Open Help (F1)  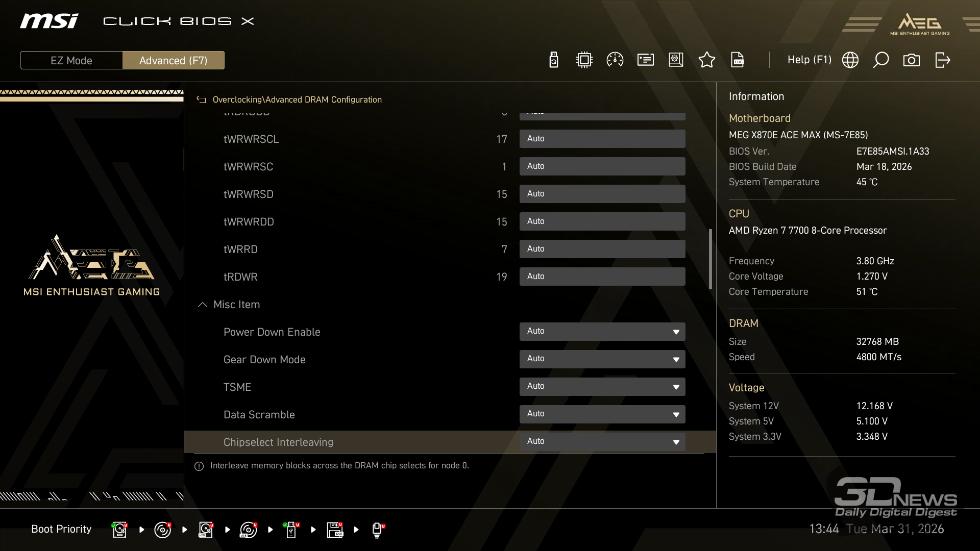(809, 60)
